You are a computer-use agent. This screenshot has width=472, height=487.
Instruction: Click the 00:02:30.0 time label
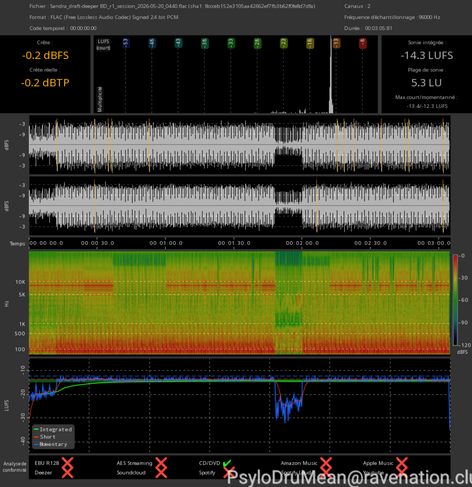point(370,243)
